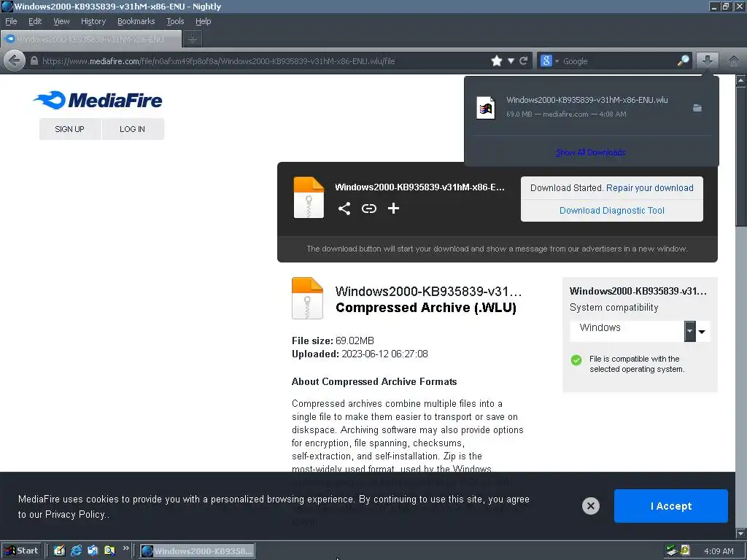Click Show All Downloads link
The width and height of the screenshot is (747, 560).
pyautogui.click(x=590, y=152)
